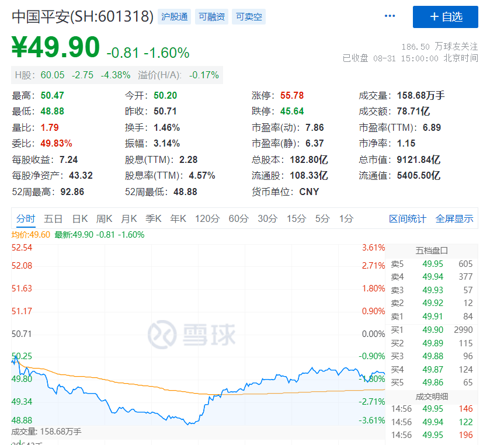Click the 均价:49.60 average price label
504x445 pixels.
(31, 235)
